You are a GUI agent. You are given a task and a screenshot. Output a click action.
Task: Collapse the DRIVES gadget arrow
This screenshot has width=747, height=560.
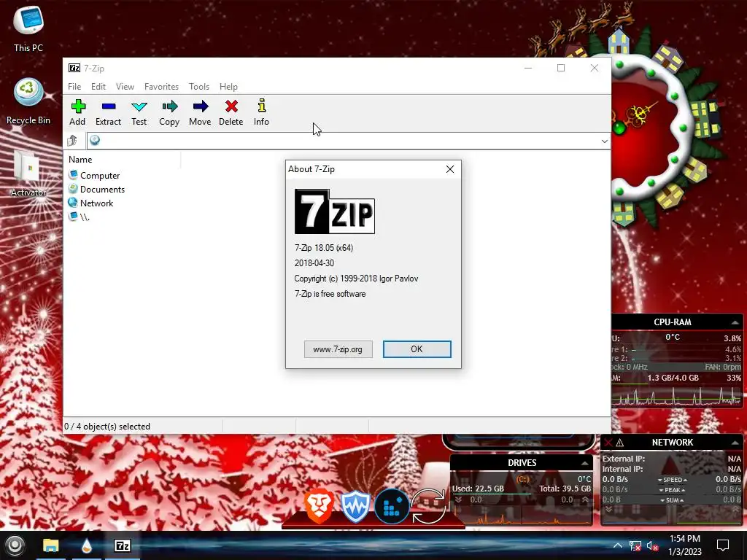(x=584, y=463)
